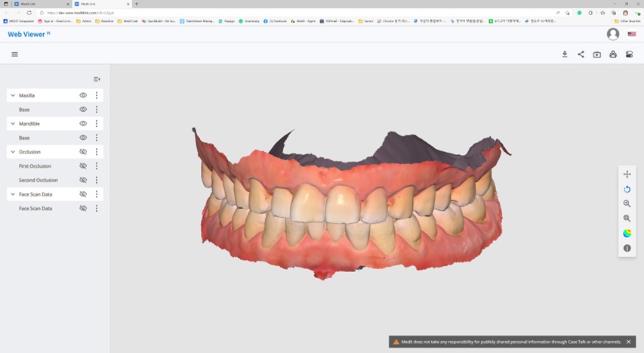The width and height of the screenshot is (644, 353).
Task: Open a new browser tab with plus
Action: tap(137, 4)
